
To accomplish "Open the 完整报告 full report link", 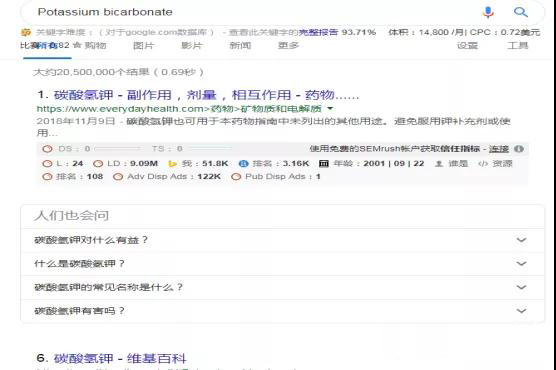I will point(318,33).
